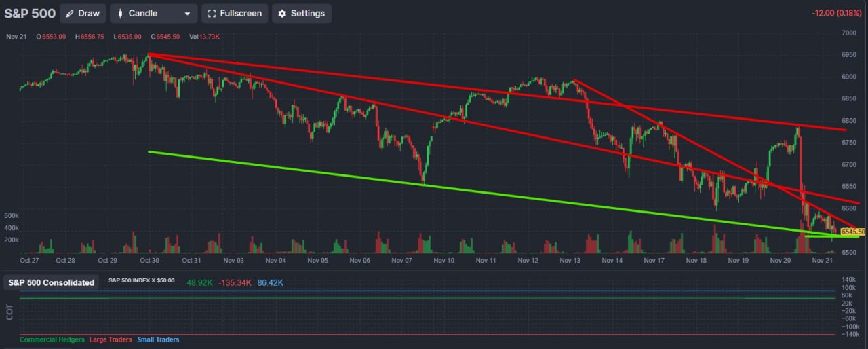Toggle the Commercial Hedgers legend series
Screen dimensions: 868x349
(x=52, y=339)
